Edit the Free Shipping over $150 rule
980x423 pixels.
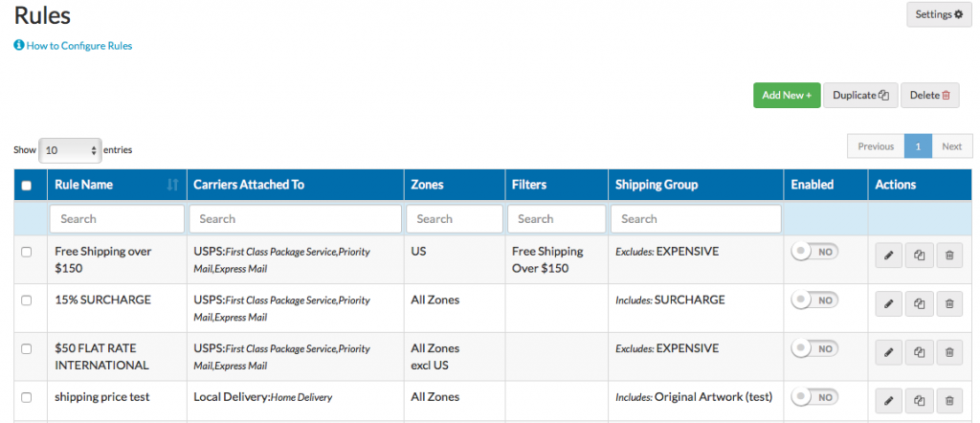(x=888, y=256)
